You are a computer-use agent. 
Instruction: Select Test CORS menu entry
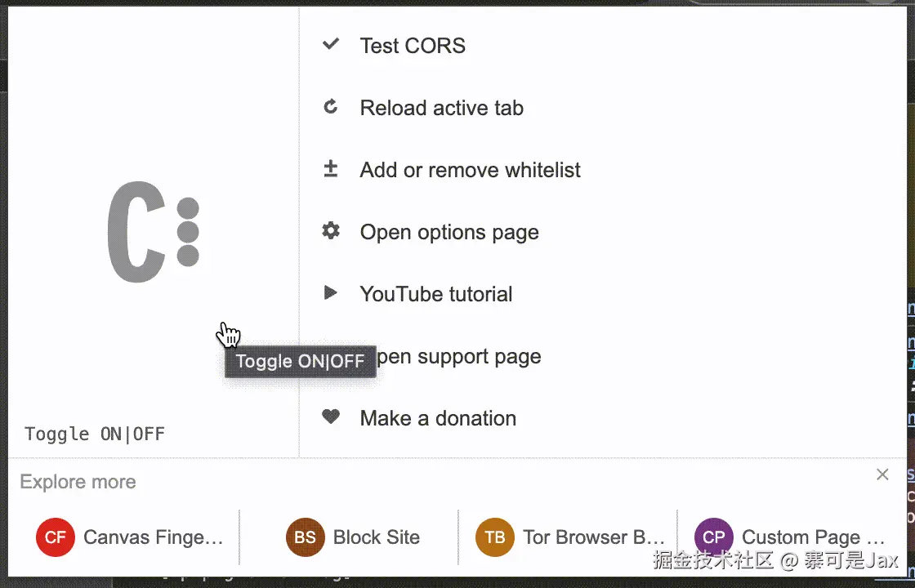coord(413,46)
